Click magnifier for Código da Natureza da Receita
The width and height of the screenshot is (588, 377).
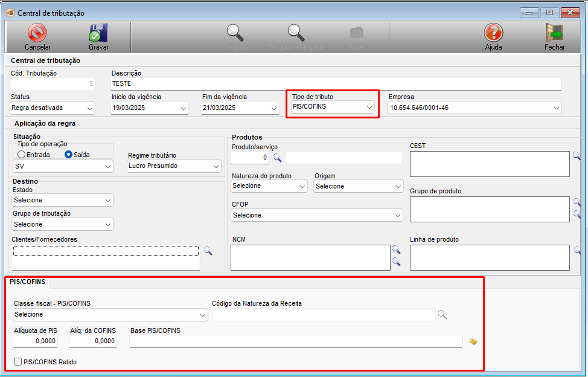tap(443, 314)
